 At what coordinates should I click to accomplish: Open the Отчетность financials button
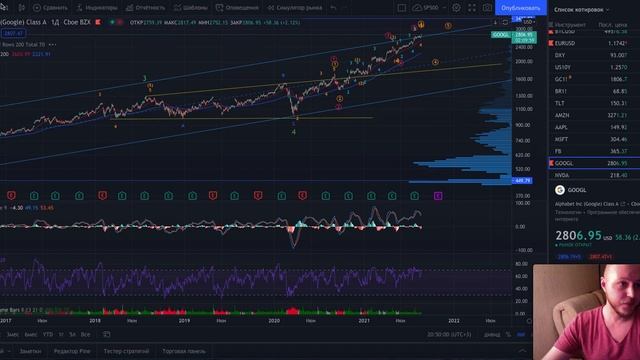click(146, 8)
